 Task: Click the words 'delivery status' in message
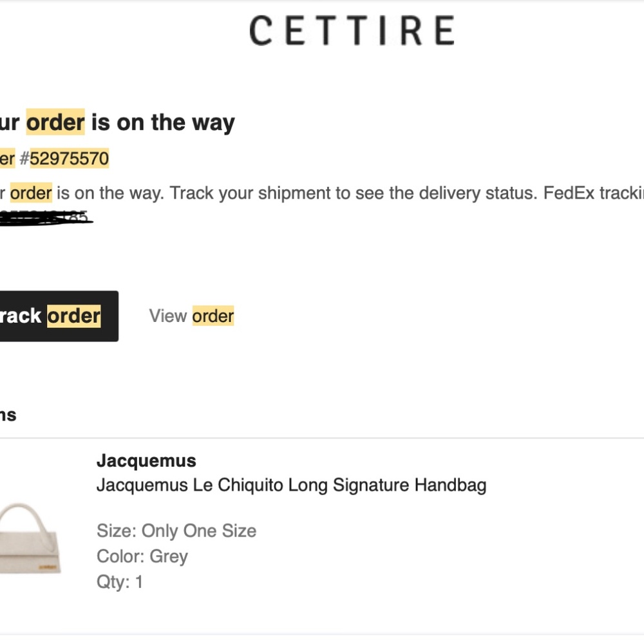(x=477, y=193)
